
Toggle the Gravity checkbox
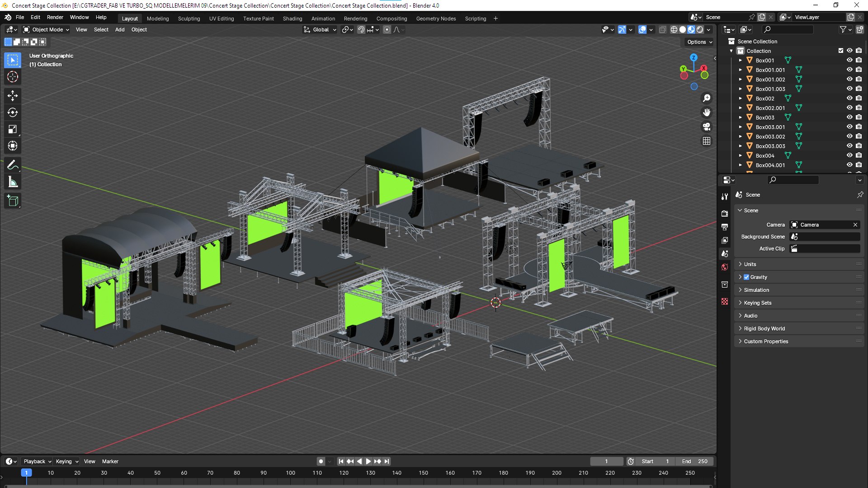[746, 277]
